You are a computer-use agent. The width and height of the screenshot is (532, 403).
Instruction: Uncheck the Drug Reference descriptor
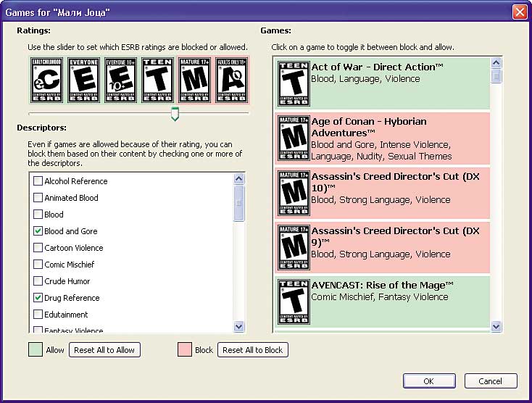(38, 297)
